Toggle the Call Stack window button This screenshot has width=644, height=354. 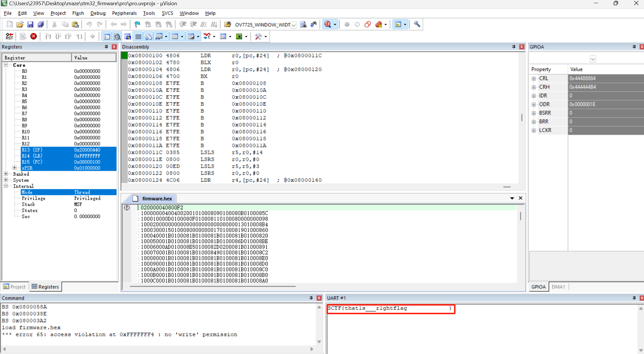pos(149,37)
